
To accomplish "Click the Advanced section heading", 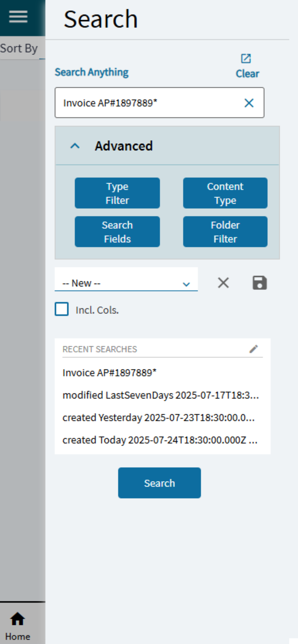I will [x=124, y=146].
